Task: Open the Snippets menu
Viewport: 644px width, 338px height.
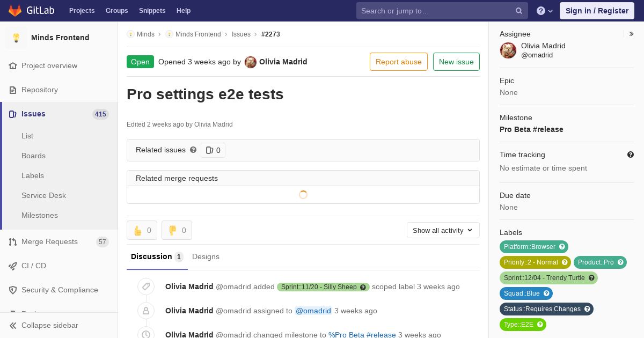Action: pos(152,11)
